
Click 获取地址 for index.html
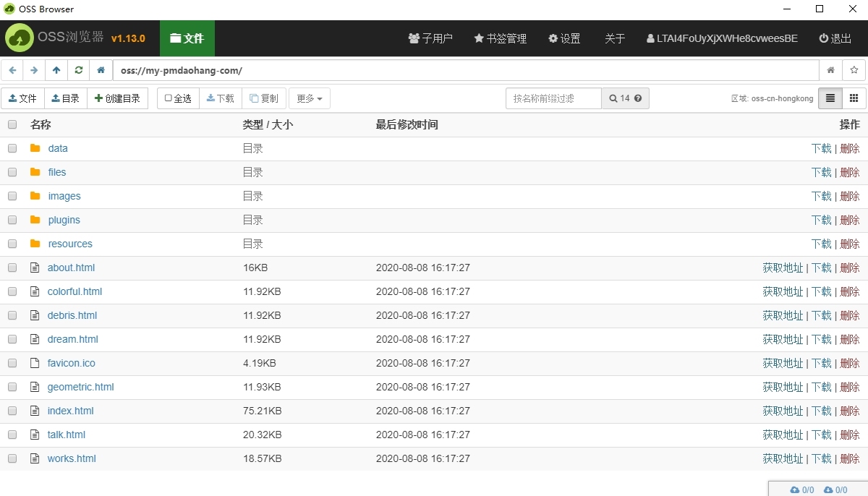pos(783,411)
